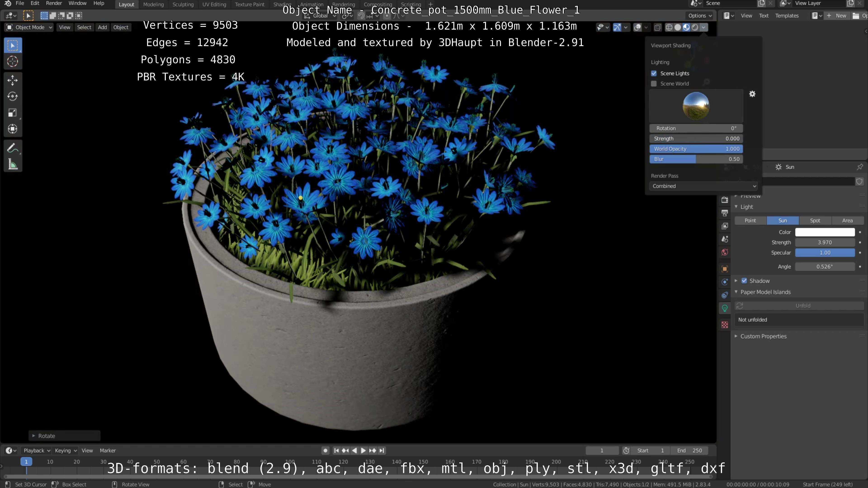Select the Rotate tool

click(x=13, y=96)
